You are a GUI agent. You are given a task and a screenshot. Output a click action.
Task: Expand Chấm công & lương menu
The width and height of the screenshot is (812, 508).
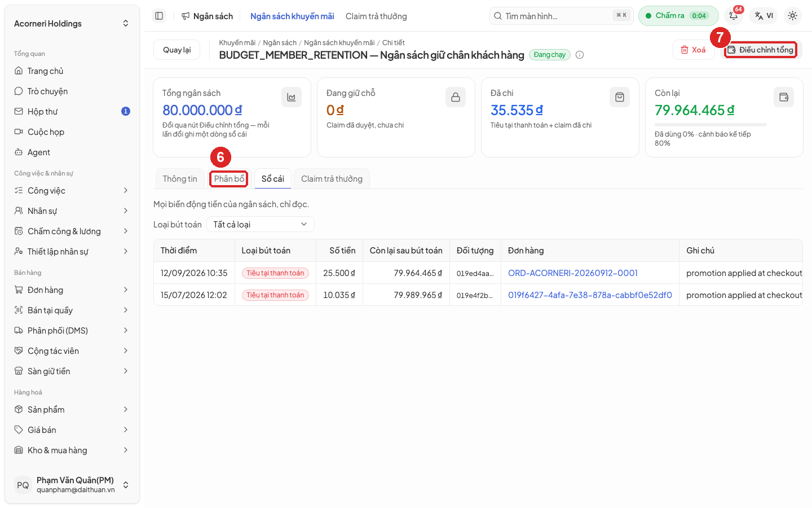click(x=72, y=231)
